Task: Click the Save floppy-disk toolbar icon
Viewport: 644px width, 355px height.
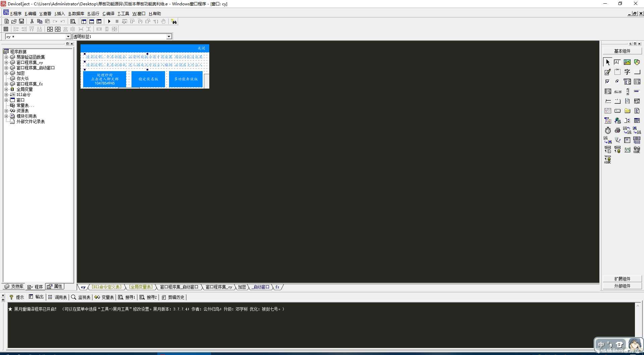Action: coord(21,21)
